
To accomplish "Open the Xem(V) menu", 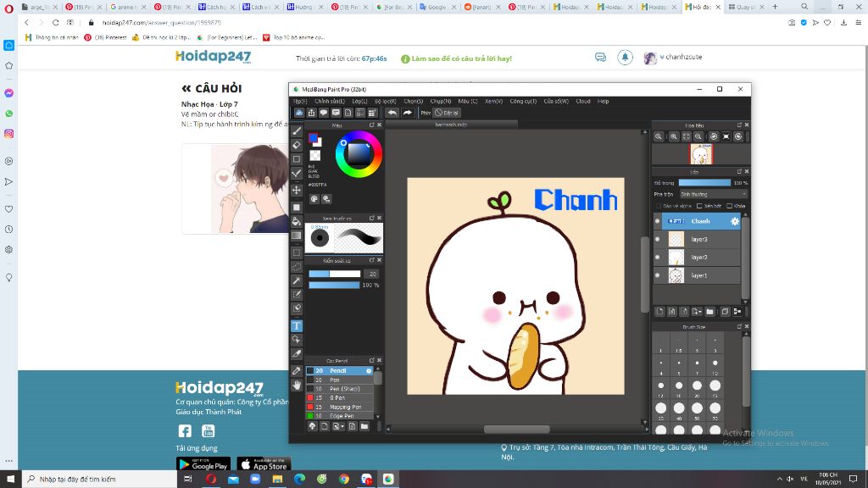I will [x=494, y=102].
